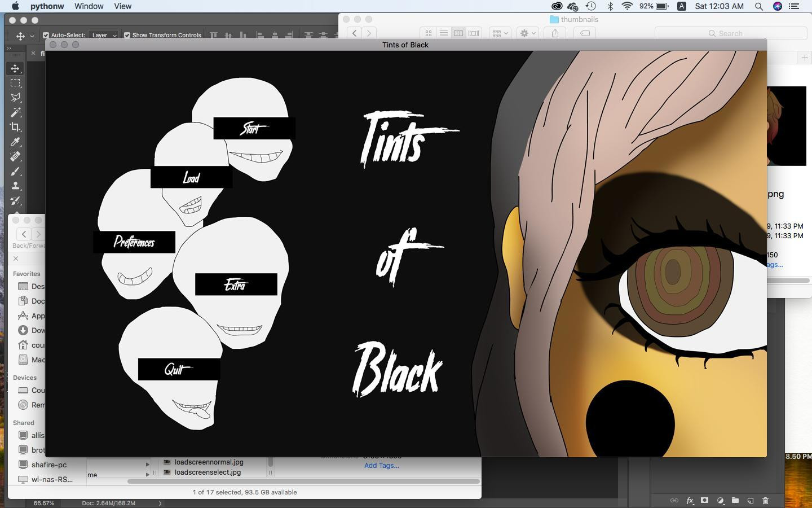Switch thumbnails window to column view
This screenshot has height=508, width=812.
458,33
